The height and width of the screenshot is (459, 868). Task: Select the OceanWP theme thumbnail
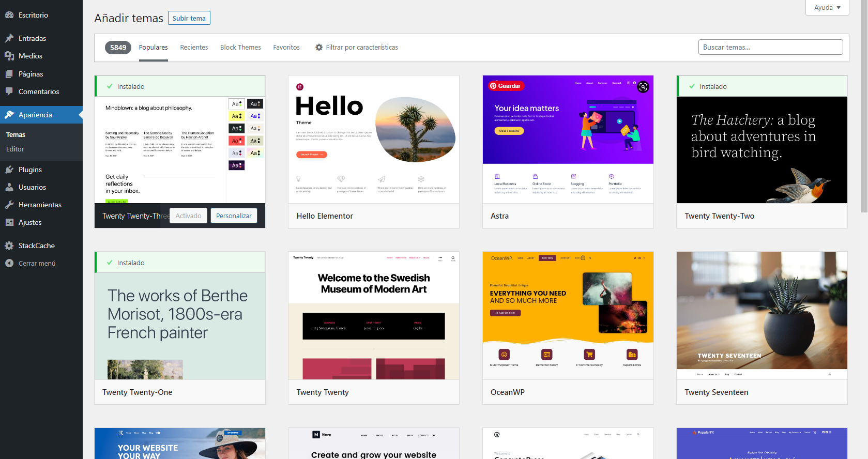pyautogui.click(x=568, y=316)
